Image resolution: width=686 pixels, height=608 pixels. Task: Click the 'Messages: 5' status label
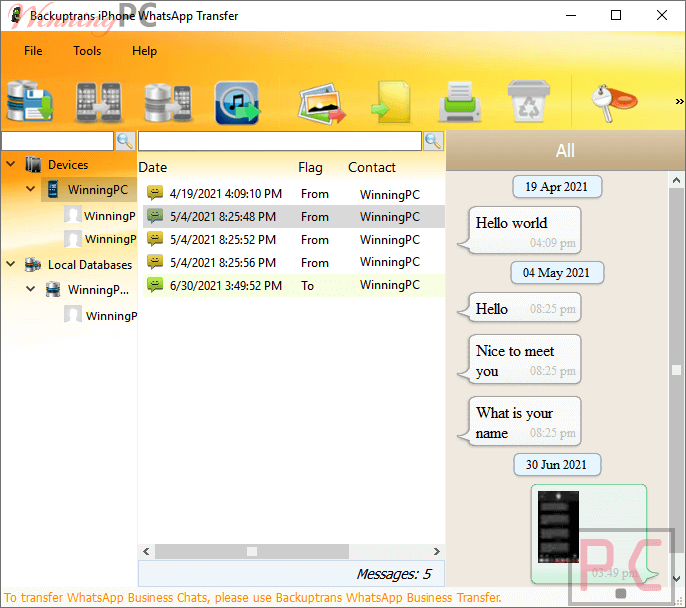pos(394,574)
